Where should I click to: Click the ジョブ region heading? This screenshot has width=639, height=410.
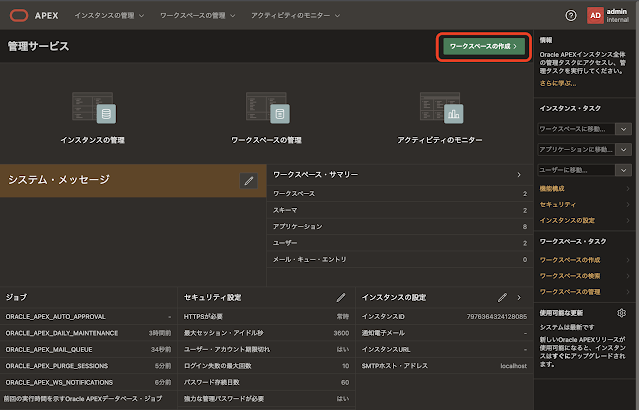point(16,298)
